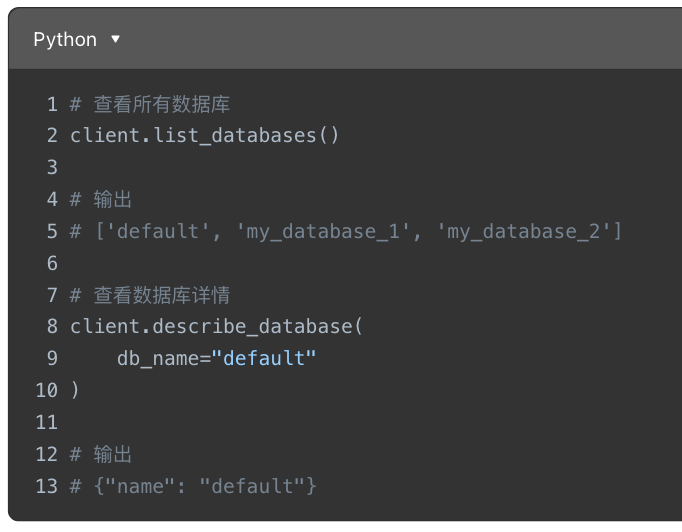Click the client.list_databases() code line
Image resolution: width=682 pixels, height=532 pixels.
(x=204, y=135)
